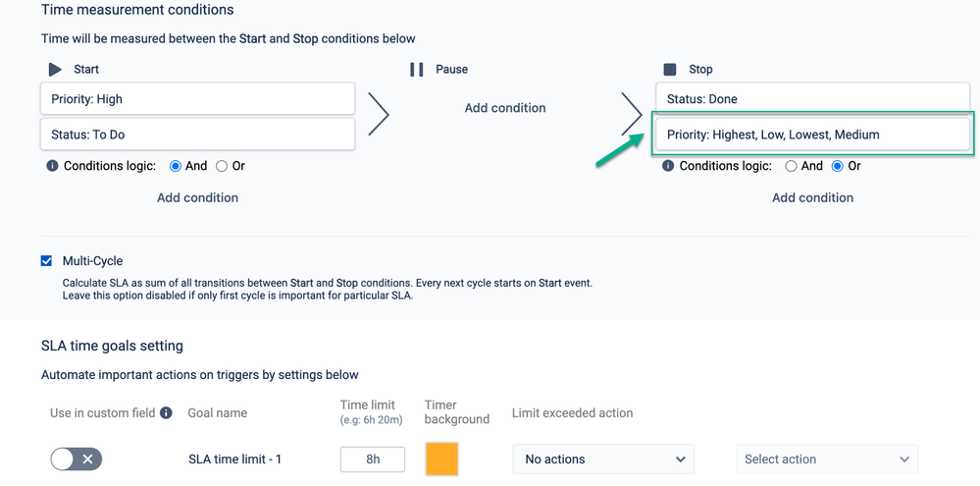Open the Select action dropdown

point(827,459)
